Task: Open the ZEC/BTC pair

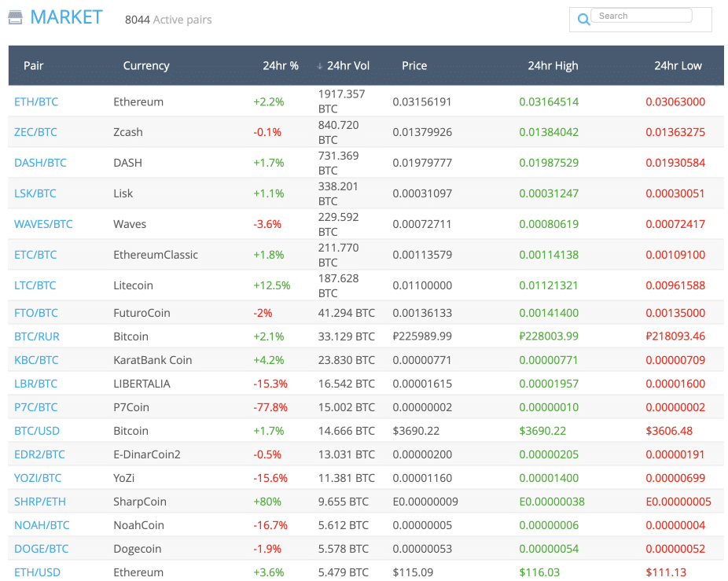Action: [35, 132]
